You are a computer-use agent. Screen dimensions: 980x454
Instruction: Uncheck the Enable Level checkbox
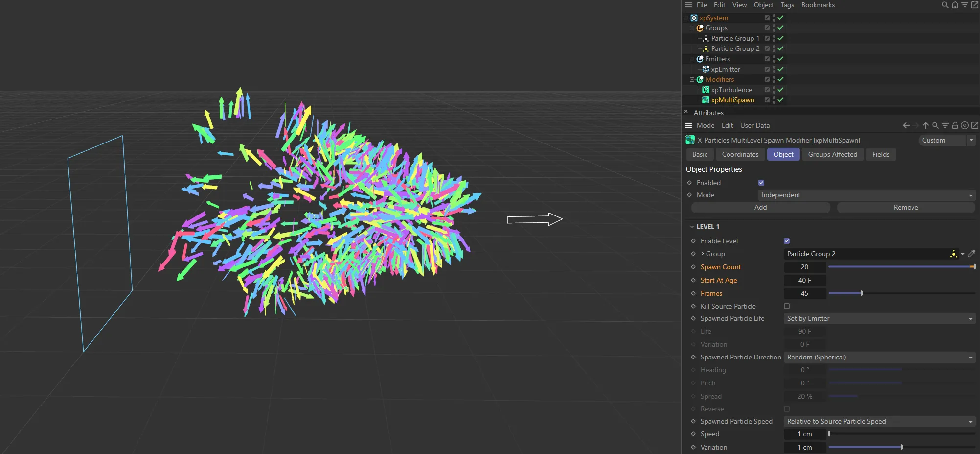tap(786, 240)
